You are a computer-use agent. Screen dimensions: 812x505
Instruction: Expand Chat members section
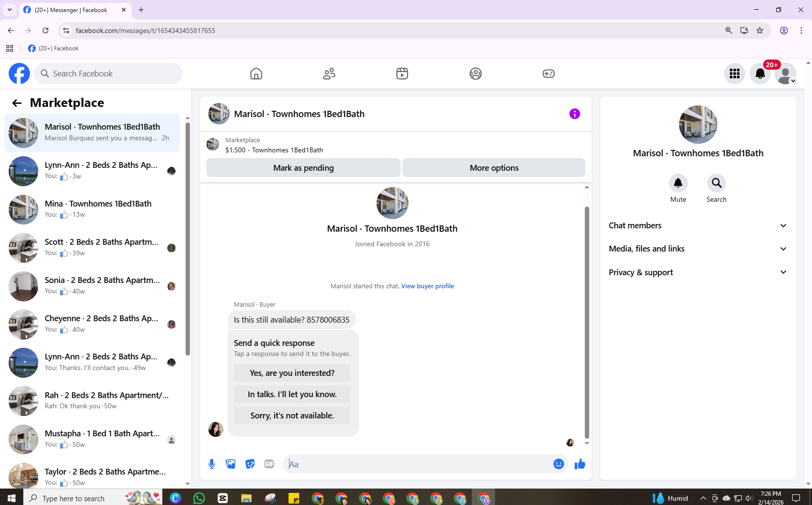click(x=698, y=225)
